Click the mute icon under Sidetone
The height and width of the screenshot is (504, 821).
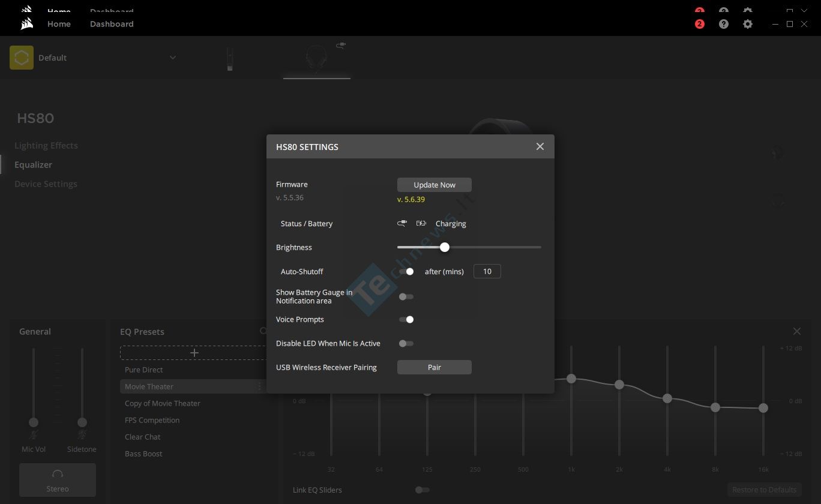(82, 434)
